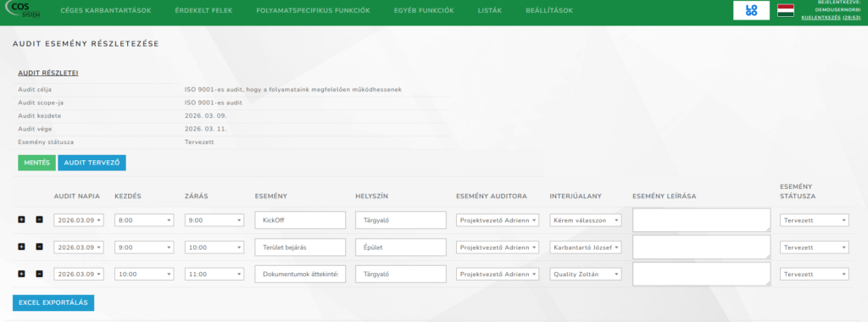This screenshot has width=868, height=322.
Task: Click the Dokumentumok áttekintés event field
Action: click(x=301, y=274)
